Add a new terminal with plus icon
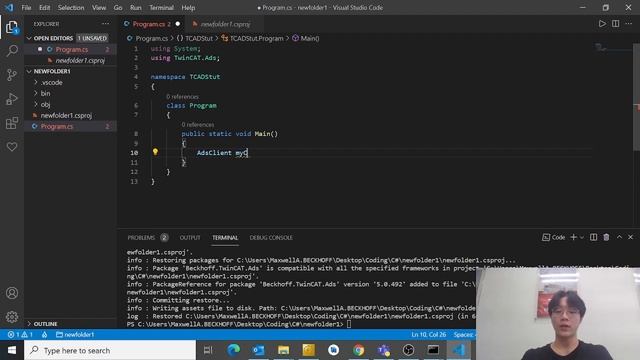The image size is (640, 360). [x=573, y=237]
